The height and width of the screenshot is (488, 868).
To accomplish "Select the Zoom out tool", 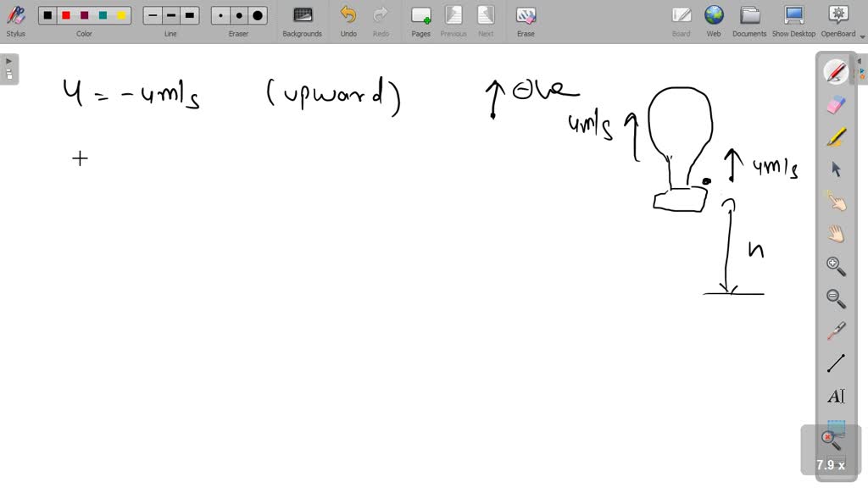I will (836, 299).
